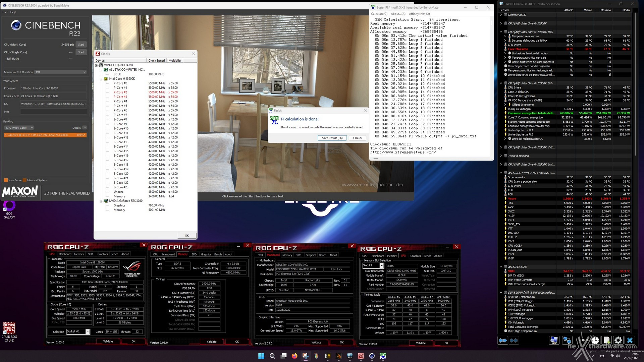Open Cinebench taskbar icon

pos(372,356)
